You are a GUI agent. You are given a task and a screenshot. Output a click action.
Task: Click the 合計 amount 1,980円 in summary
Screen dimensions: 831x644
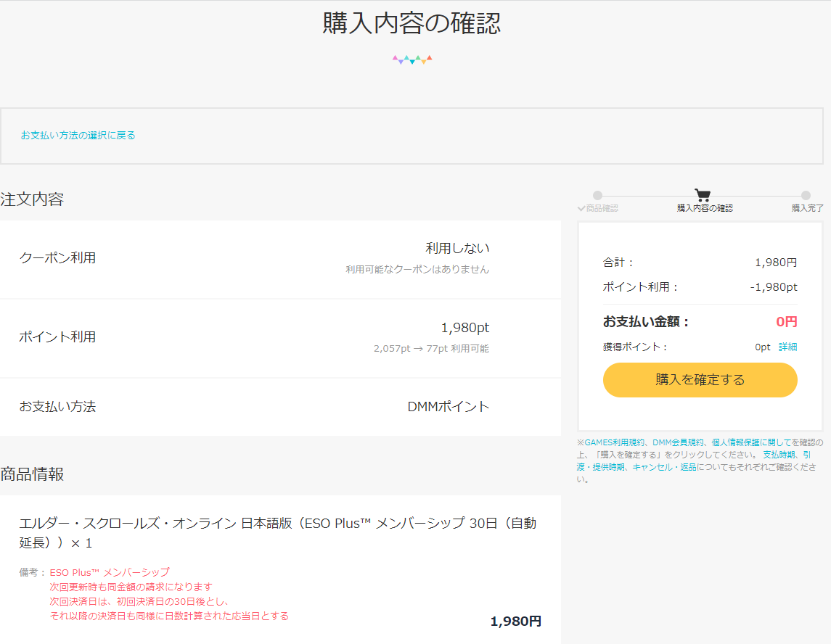[x=776, y=262]
